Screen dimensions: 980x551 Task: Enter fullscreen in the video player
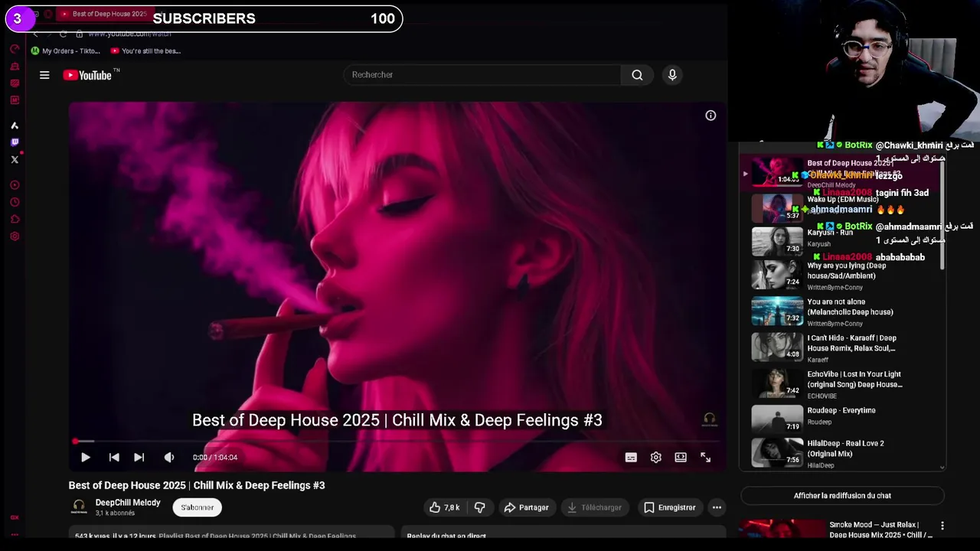click(706, 458)
